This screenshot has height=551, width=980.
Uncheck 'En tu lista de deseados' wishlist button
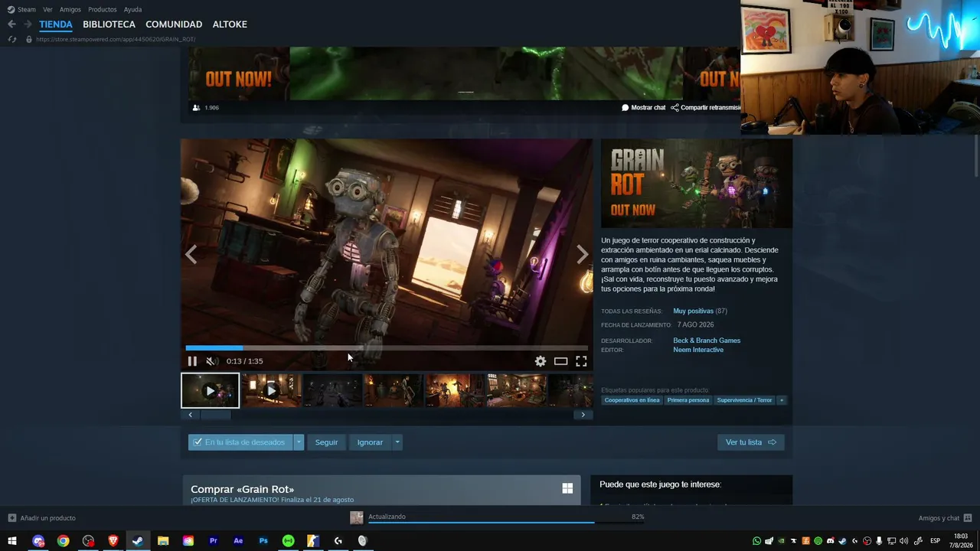tap(240, 442)
